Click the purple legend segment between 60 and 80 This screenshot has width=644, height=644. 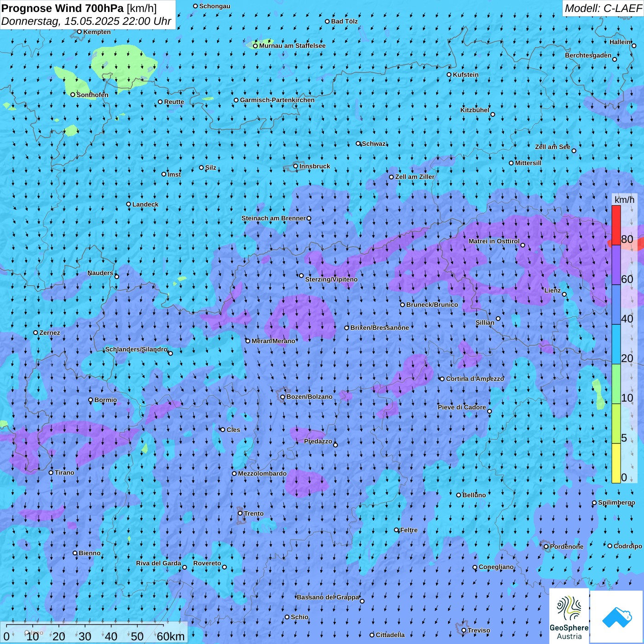point(616,265)
